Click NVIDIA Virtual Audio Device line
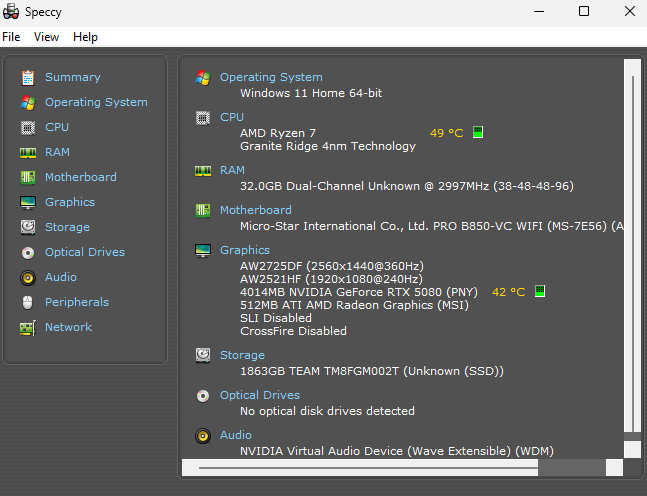 [x=397, y=451]
